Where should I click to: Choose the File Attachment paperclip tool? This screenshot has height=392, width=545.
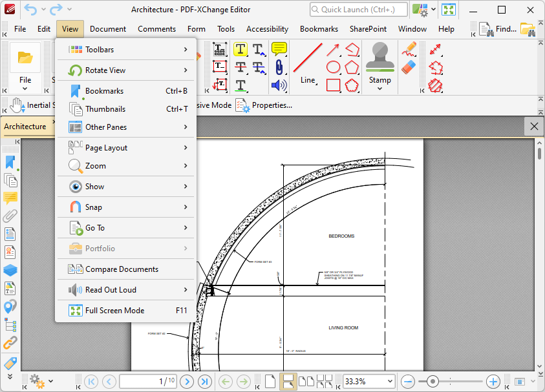point(279,67)
